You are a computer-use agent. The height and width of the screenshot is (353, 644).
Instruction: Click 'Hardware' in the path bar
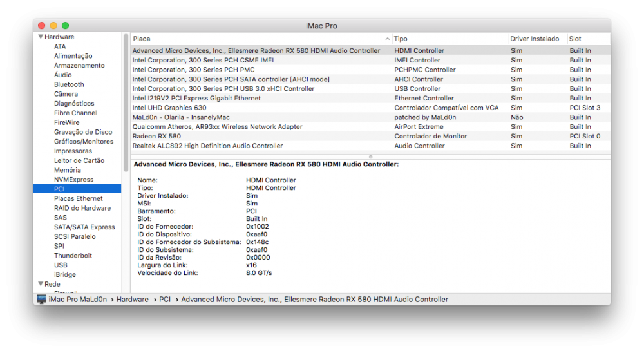coord(132,299)
